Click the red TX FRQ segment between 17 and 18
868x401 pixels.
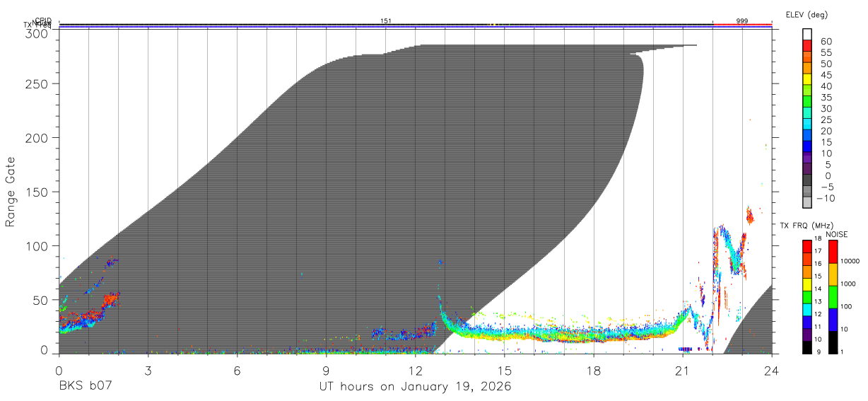[x=807, y=245]
